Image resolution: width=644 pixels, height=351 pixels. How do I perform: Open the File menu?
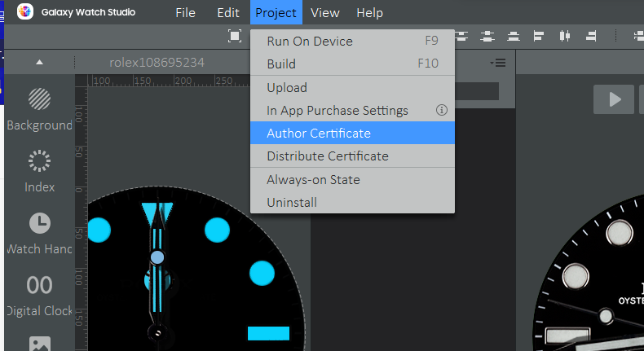[185, 13]
